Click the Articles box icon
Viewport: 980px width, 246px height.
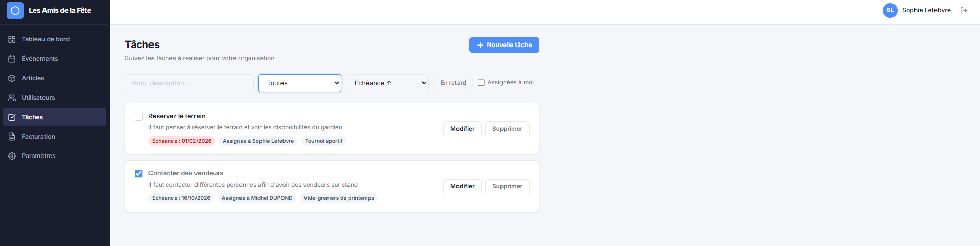pos(12,78)
